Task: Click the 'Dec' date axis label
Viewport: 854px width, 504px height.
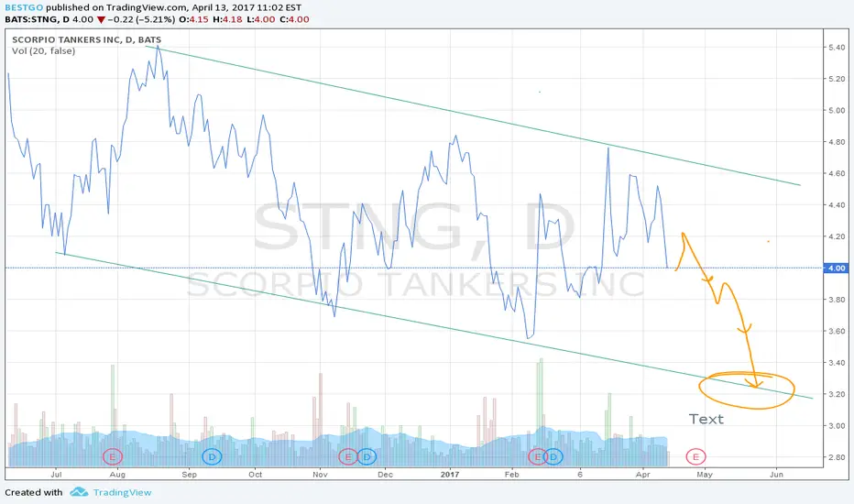Action: point(385,475)
